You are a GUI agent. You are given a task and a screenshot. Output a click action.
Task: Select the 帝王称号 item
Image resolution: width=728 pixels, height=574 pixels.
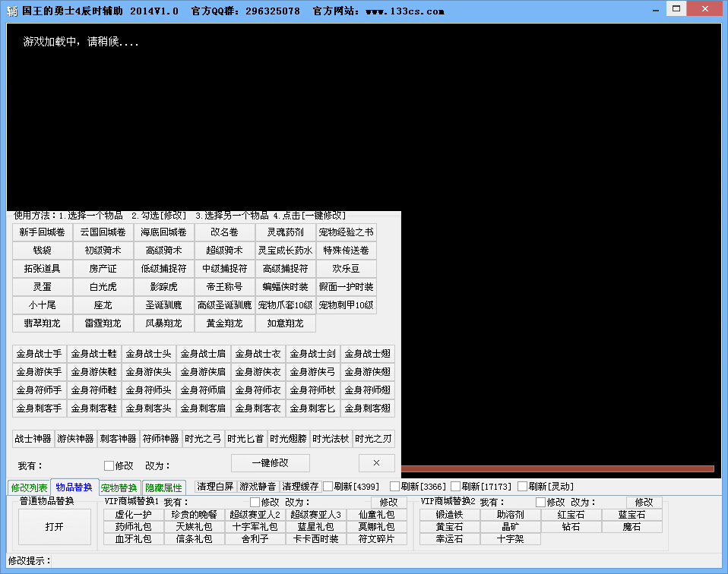(x=225, y=287)
